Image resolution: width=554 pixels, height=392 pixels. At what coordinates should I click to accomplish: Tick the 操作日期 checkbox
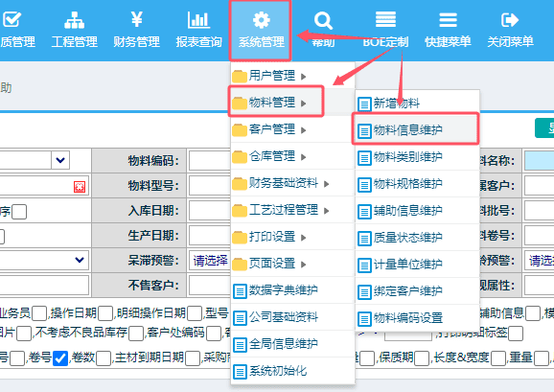click(x=105, y=313)
